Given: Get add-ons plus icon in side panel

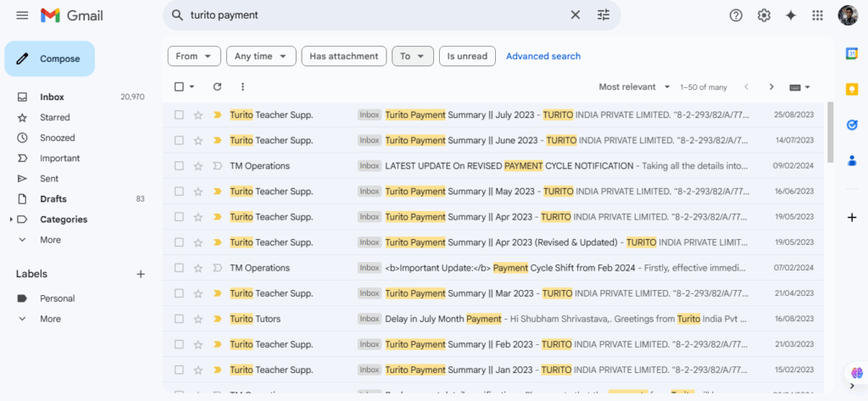Looking at the screenshot, I should [852, 218].
